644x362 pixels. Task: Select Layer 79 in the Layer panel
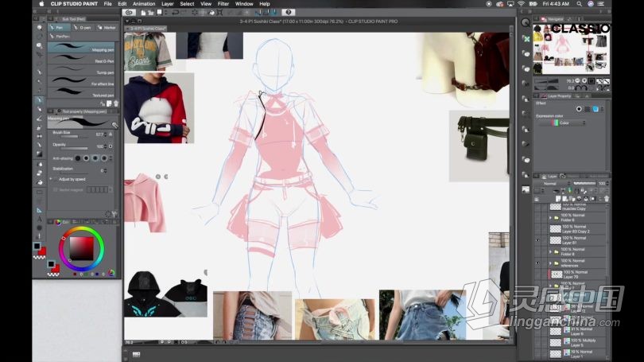(x=577, y=274)
